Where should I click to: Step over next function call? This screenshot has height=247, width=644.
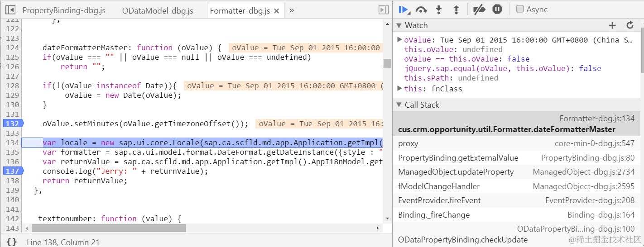422,9
